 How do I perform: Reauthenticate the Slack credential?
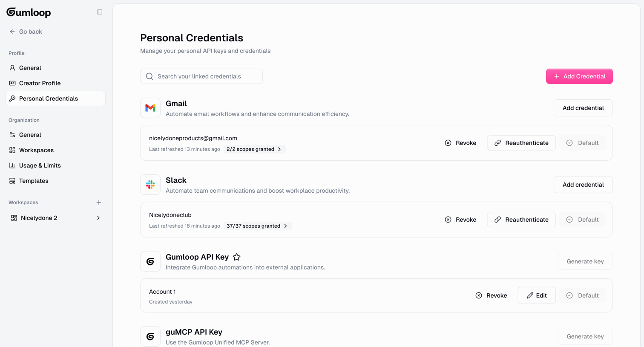(521, 220)
